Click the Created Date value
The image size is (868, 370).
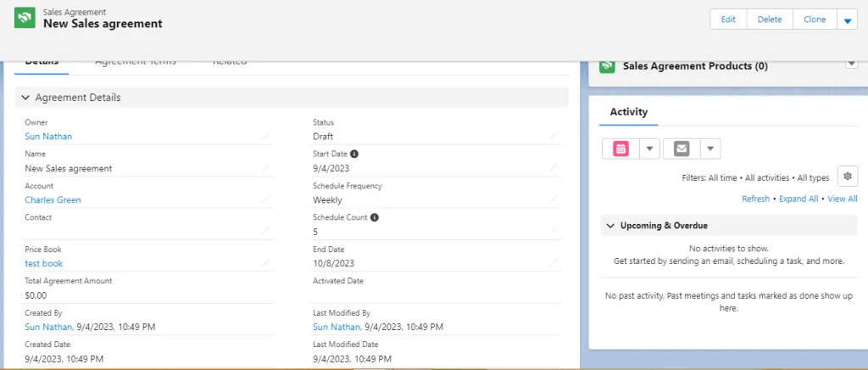click(64, 359)
